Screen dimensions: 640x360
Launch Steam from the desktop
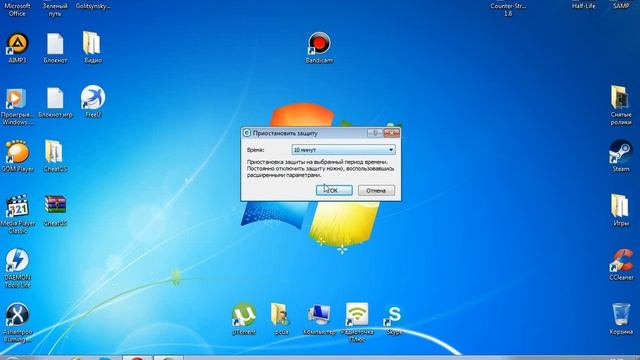tap(620, 151)
